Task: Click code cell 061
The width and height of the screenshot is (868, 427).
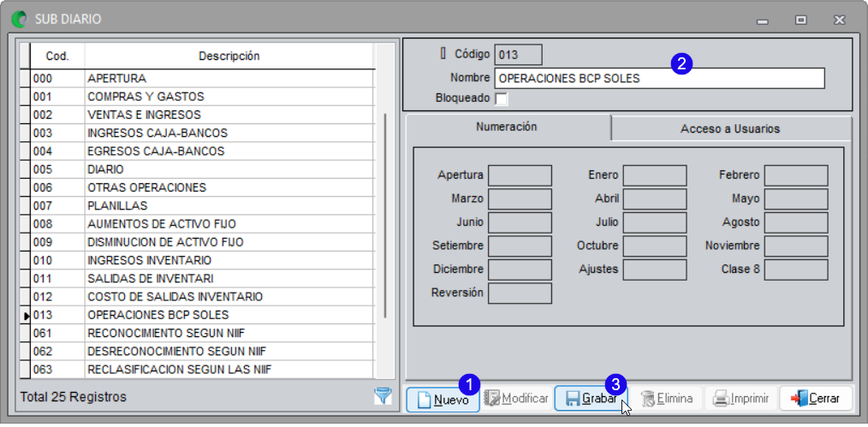Action: click(57, 333)
